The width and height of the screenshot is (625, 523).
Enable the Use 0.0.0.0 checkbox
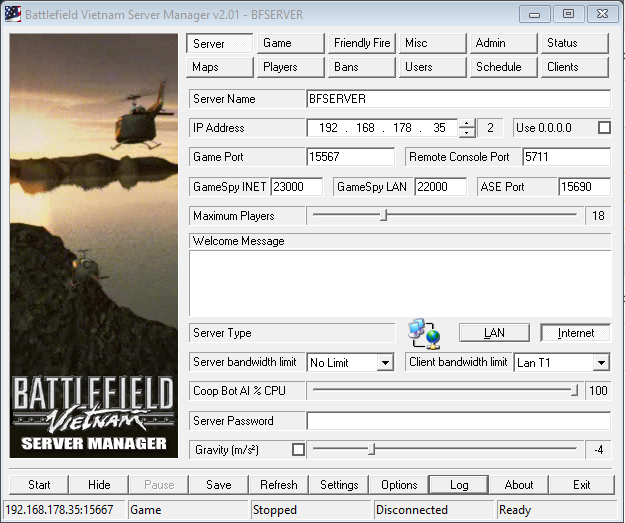(603, 128)
